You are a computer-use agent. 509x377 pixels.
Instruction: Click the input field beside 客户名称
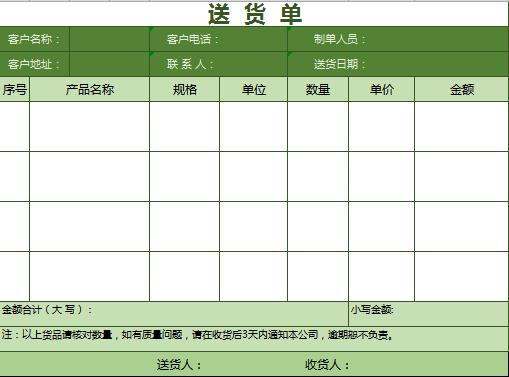[x=109, y=39]
